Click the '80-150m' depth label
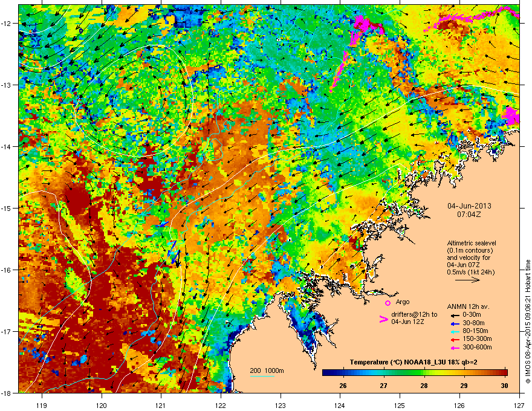 [x=475, y=331]
